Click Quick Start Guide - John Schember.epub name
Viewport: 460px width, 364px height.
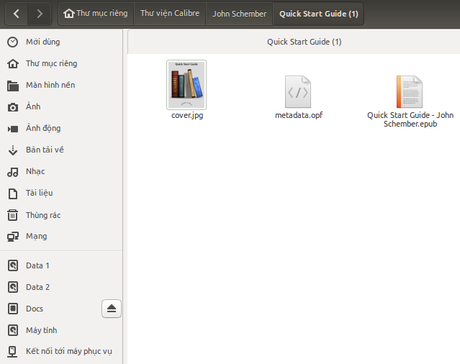410,119
